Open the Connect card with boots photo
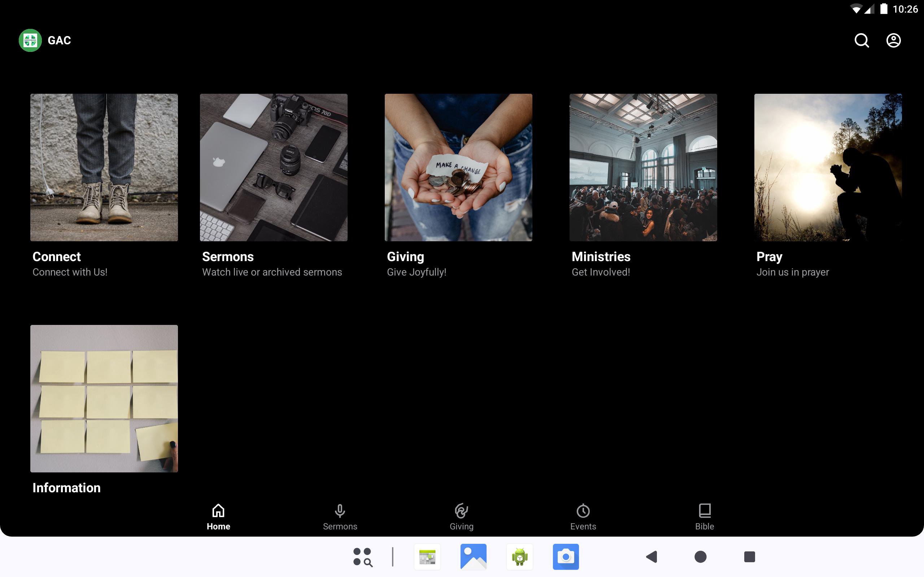 tap(104, 167)
